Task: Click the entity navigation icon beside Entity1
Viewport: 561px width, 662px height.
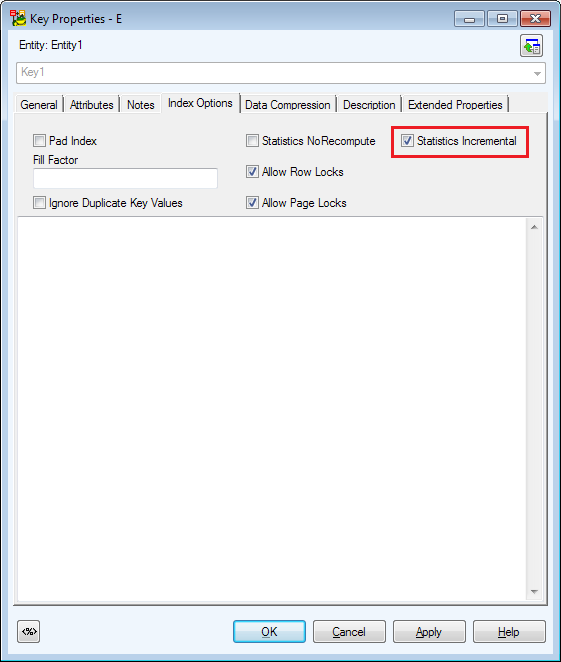Action: click(x=531, y=46)
